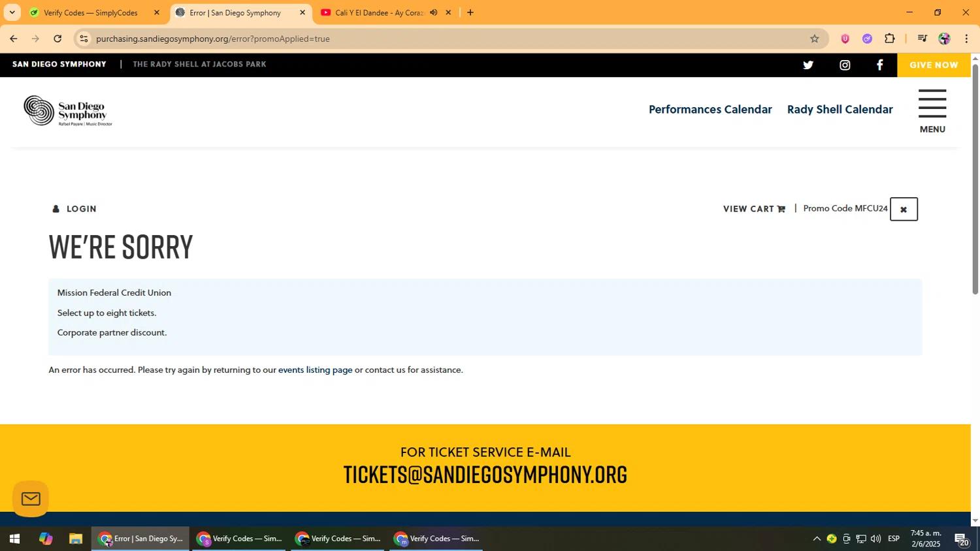980x551 pixels.
Task: Open the volume control in tray
Action: pos(875,539)
